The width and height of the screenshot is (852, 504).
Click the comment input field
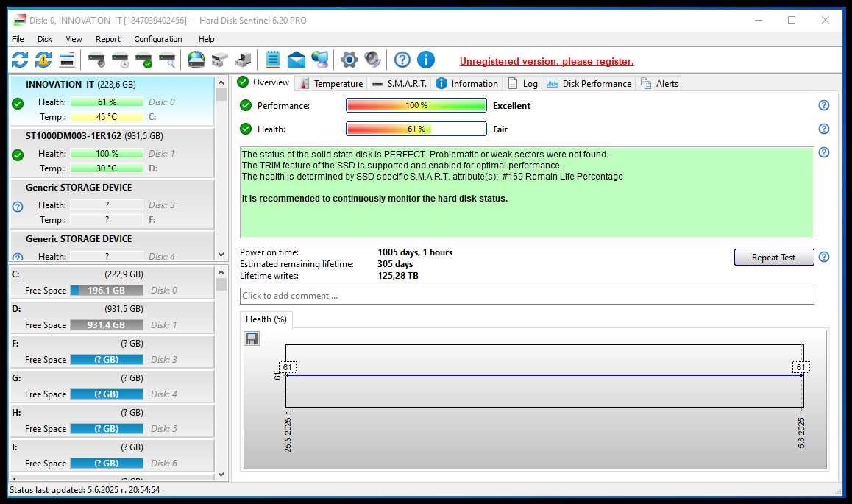[x=527, y=296]
